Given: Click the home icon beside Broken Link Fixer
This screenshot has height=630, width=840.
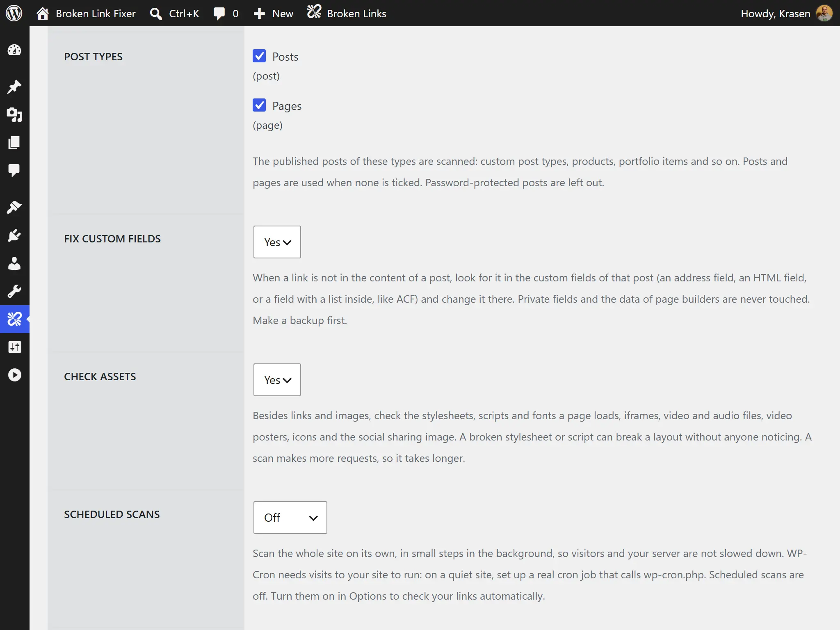Looking at the screenshot, I should (x=43, y=13).
